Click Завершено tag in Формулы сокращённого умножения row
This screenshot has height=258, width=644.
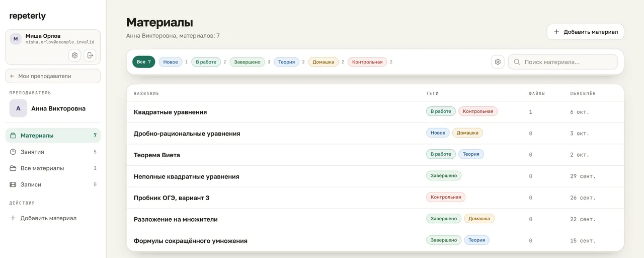[x=444, y=240]
